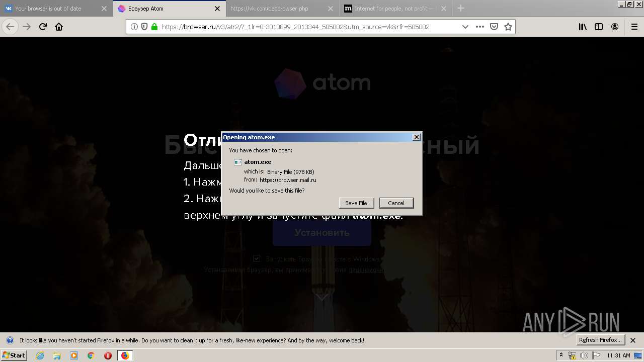Screen dimensions: 644x362
Task: Bookmark this page with the star
Action: click(x=508, y=27)
